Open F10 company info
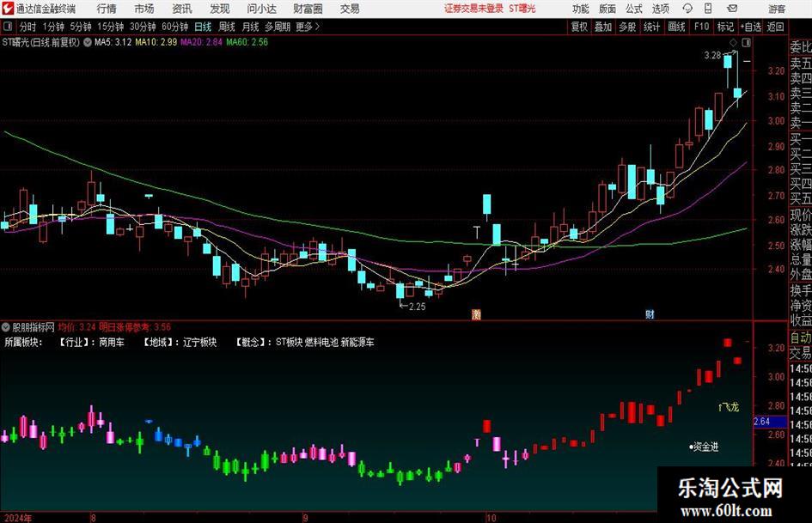Screen dimensions: 812x523 (x=702, y=27)
